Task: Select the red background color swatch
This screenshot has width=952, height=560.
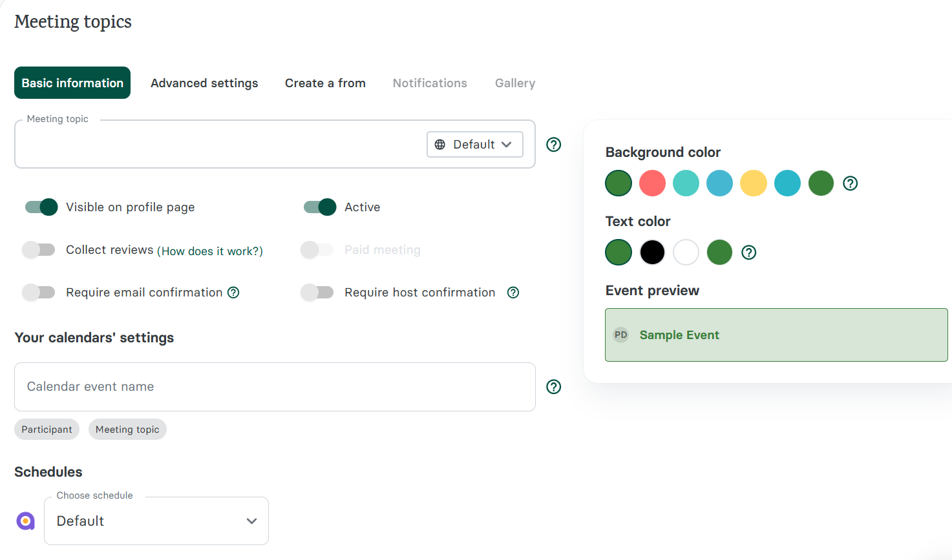Action: 652,183
